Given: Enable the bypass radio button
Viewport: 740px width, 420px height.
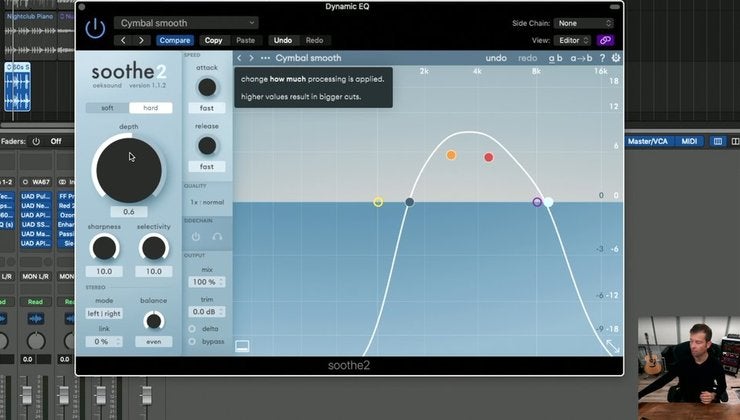Looking at the screenshot, I should coord(192,341).
